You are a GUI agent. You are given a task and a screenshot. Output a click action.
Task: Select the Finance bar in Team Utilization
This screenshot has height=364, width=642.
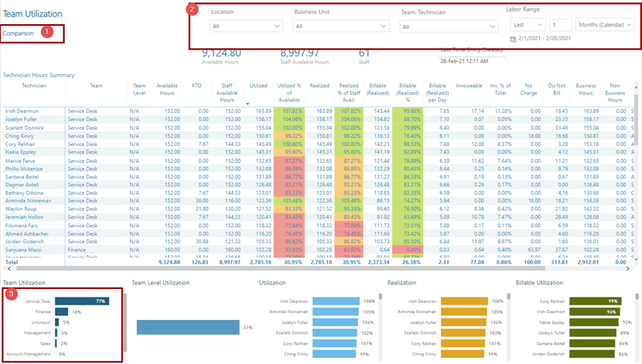pyautogui.click(x=61, y=311)
